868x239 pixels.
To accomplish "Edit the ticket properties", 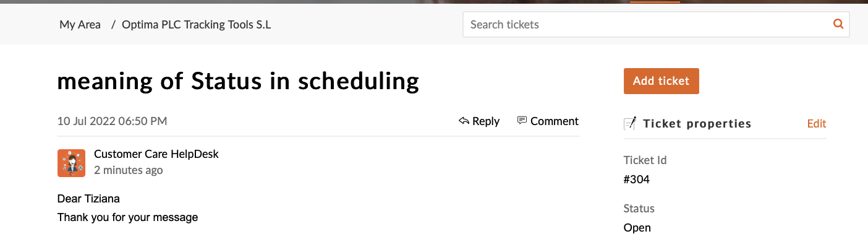I will pyautogui.click(x=817, y=123).
